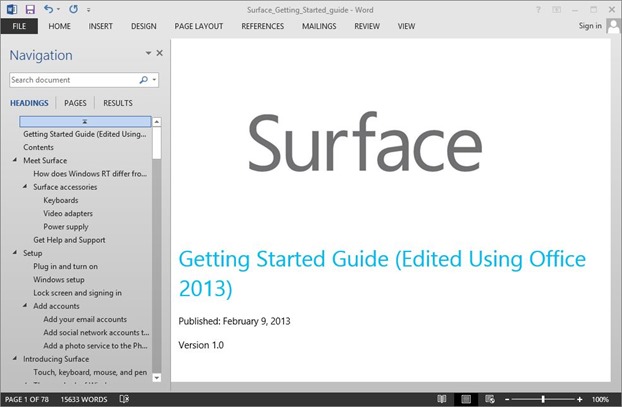
Task: Go to the Surface accessories heading
Action: pyautogui.click(x=65, y=187)
